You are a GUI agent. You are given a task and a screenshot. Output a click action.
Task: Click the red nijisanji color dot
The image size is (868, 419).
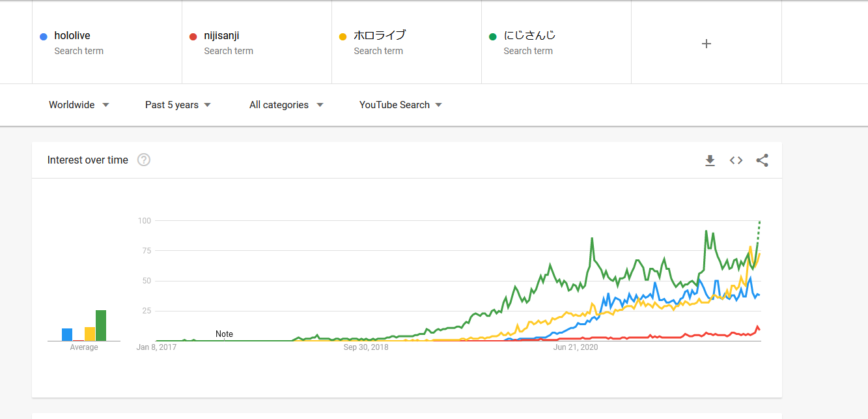193,36
